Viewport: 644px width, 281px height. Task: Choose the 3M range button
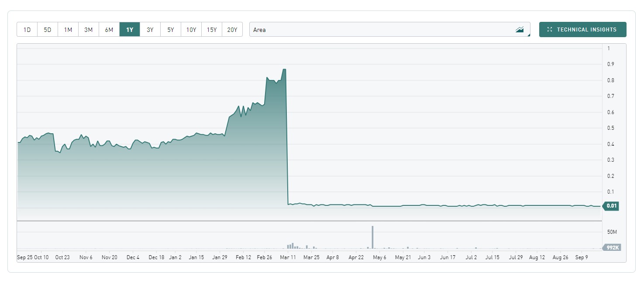point(89,30)
